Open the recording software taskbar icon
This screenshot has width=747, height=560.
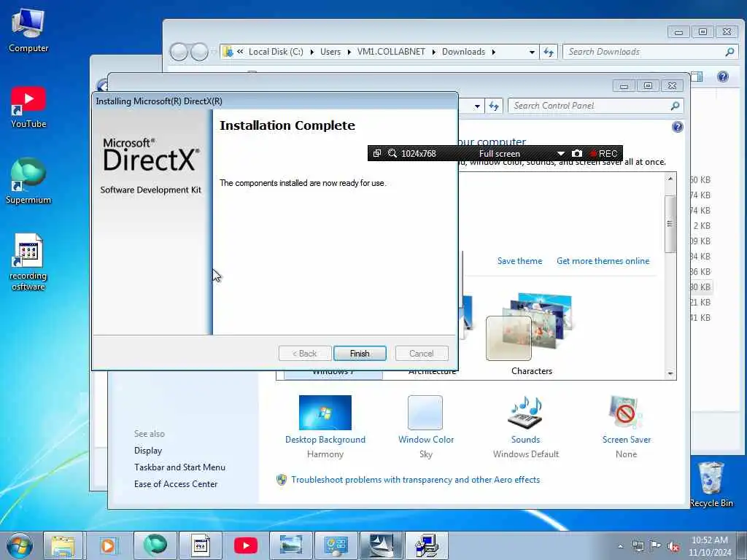[201, 545]
